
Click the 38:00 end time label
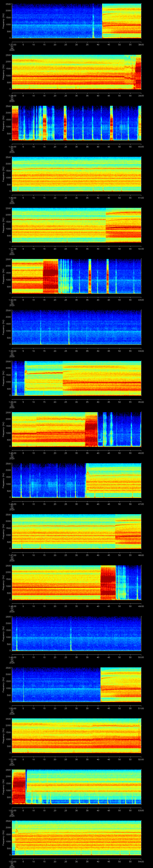click(x=141, y=44)
